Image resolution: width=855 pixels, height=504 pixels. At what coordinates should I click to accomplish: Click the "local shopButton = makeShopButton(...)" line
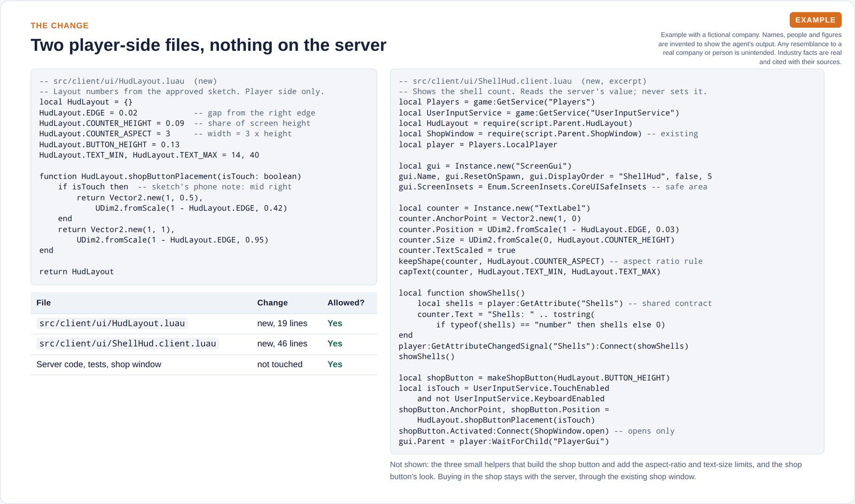tap(534, 377)
